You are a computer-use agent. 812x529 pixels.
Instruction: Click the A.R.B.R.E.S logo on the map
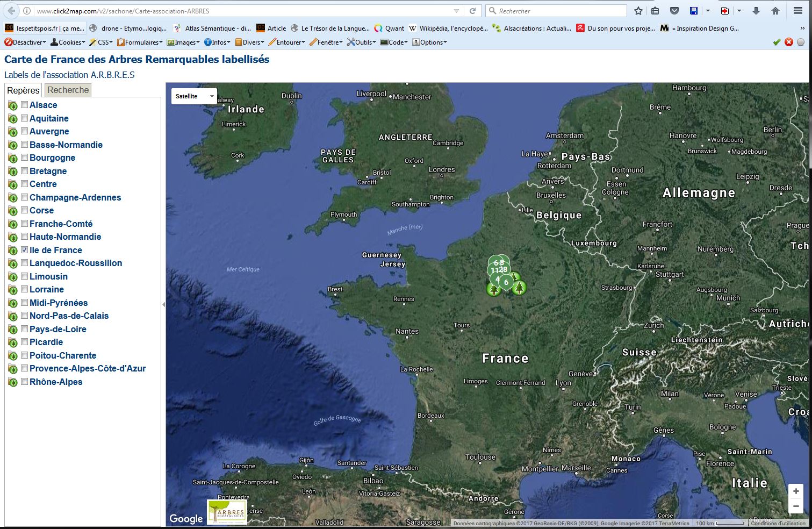pos(227,512)
